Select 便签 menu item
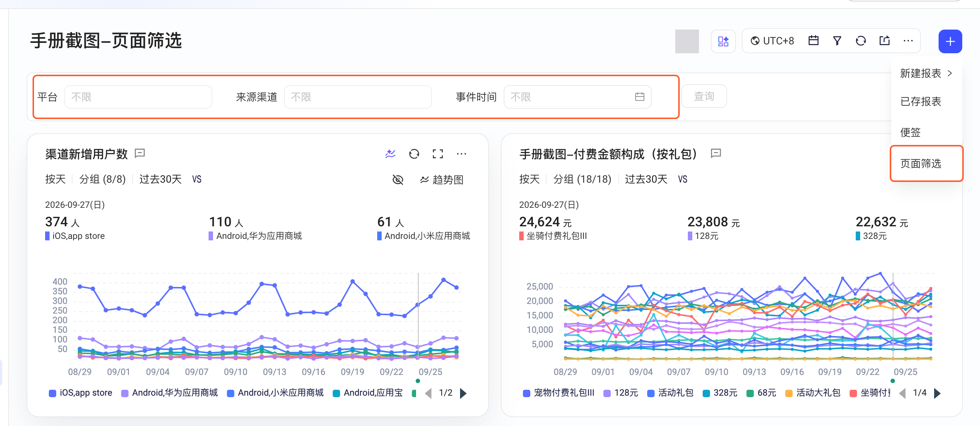This screenshot has height=426, width=980. pyautogui.click(x=910, y=132)
